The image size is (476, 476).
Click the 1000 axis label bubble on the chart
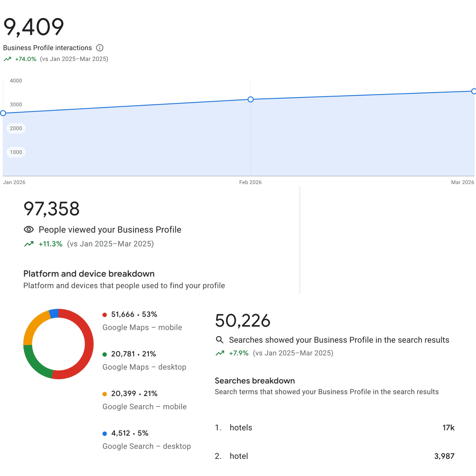click(16, 152)
